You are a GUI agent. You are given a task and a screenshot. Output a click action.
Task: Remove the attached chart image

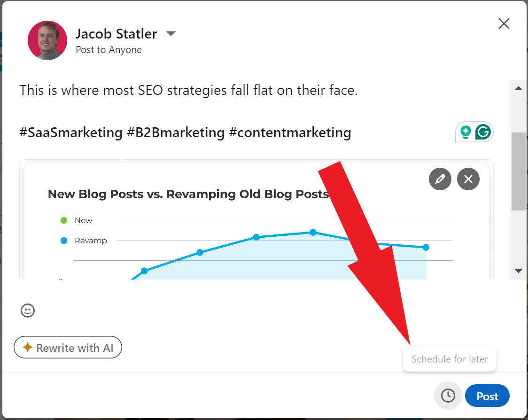pyautogui.click(x=468, y=179)
